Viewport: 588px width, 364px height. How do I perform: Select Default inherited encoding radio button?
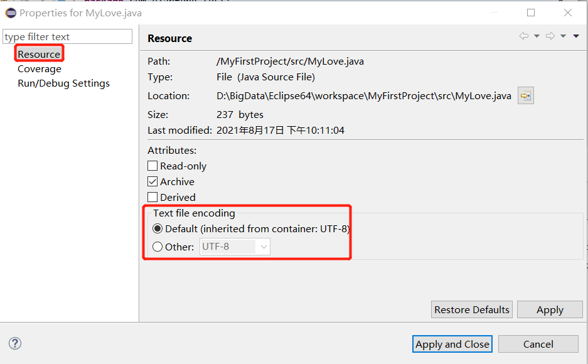click(x=158, y=229)
